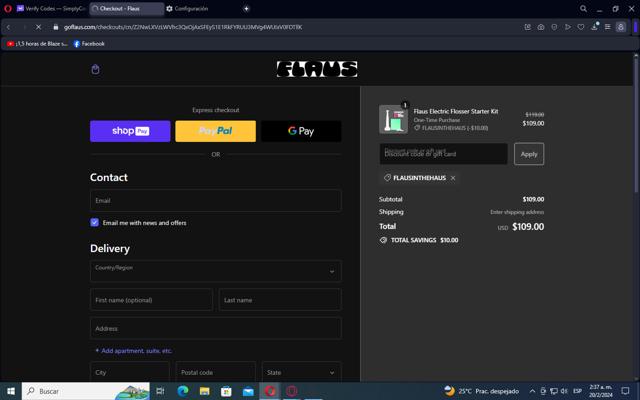Open the Country/Region dropdown
640x400 pixels.
point(216,271)
